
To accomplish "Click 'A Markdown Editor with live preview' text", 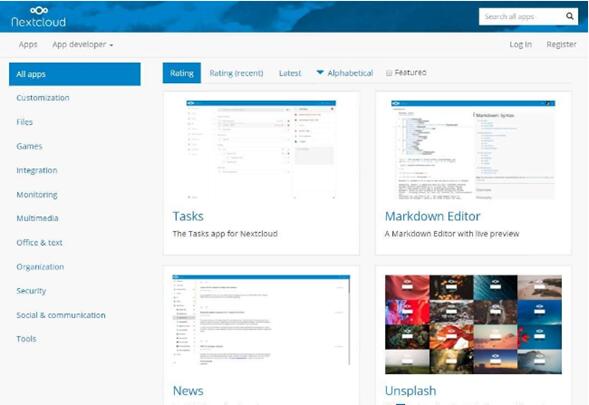I will pos(452,234).
